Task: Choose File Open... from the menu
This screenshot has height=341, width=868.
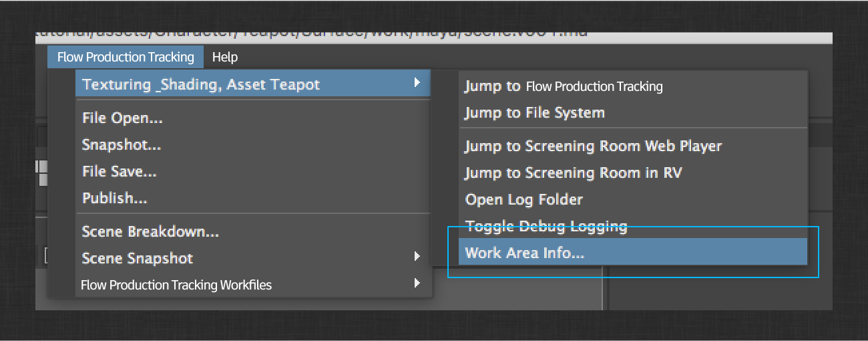Action: [122, 118]
